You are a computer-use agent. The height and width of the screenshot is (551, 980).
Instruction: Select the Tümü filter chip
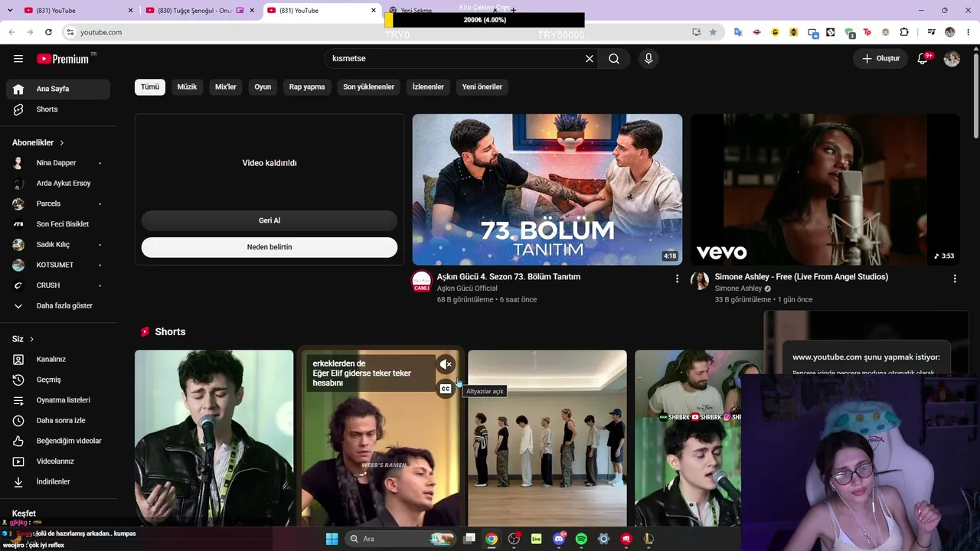tap(150, 87)
